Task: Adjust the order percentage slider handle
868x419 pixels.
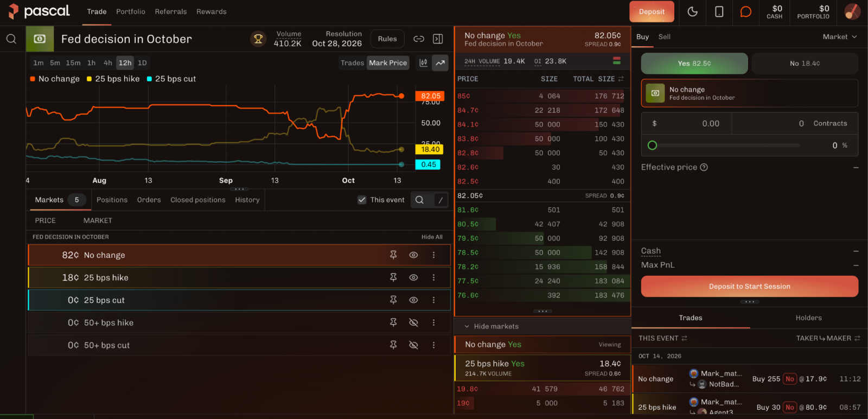Action: (653, 145)
